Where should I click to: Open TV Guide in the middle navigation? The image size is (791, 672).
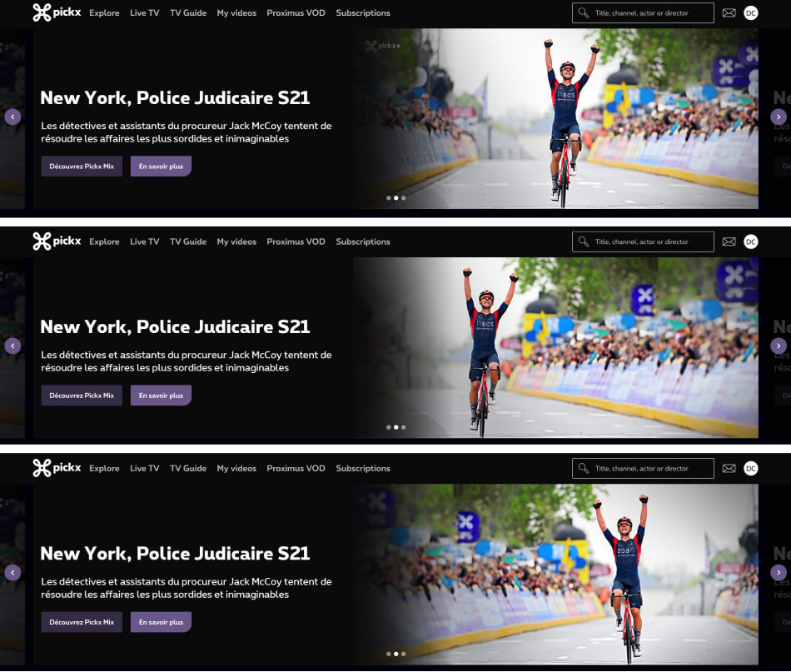(x=188, y=241)
